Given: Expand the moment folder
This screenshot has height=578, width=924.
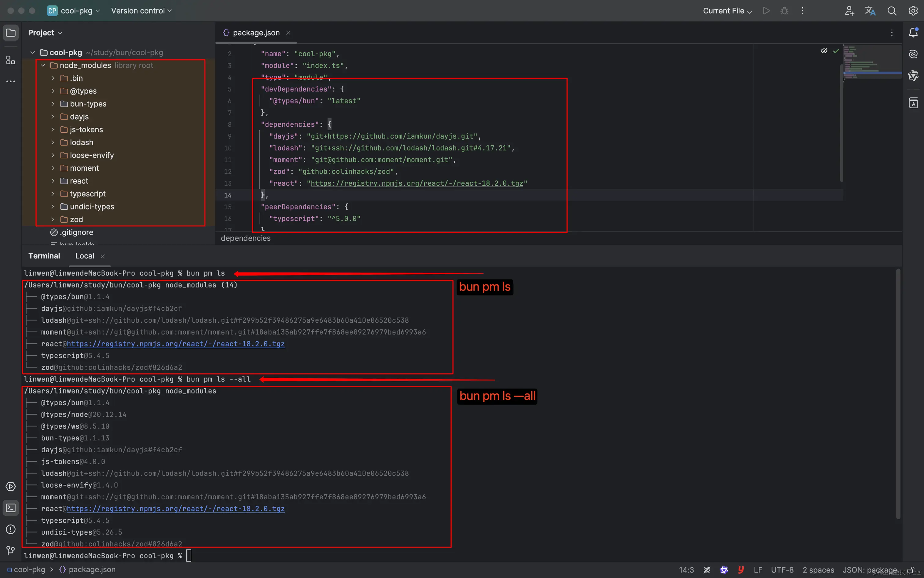Looking at the screenshot, I should pyautogui.click(x=53, y=168).
